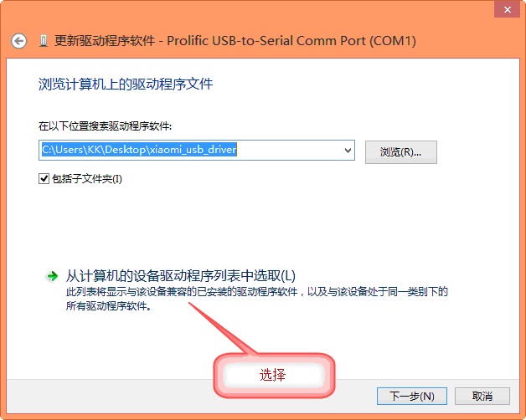Click inside the xiaomi_usb_driver path field
The width and height of the screenshot is (526, 420).
click(197, 150)
